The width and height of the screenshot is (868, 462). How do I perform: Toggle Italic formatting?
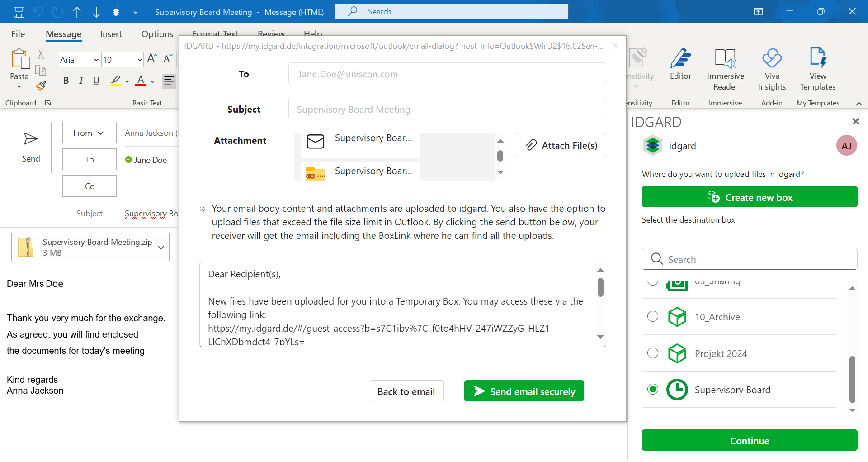pyautogui.click(x=81, y=81)
